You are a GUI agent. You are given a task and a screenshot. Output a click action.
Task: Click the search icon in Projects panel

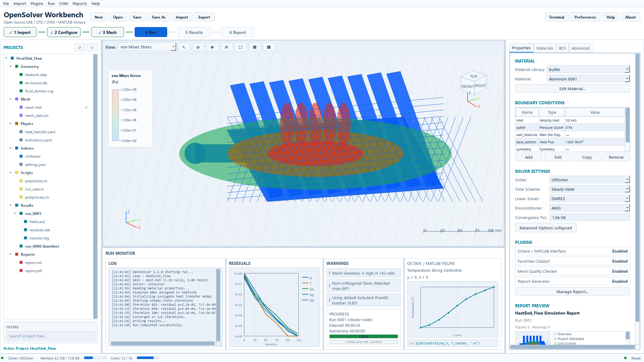80,47
